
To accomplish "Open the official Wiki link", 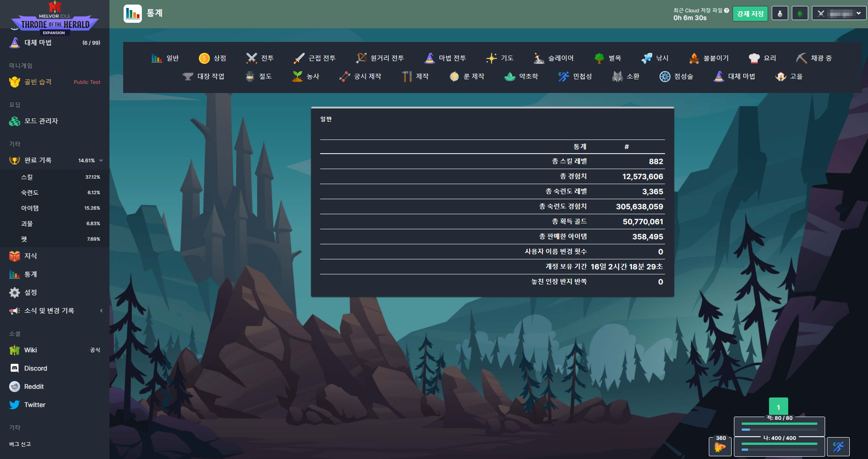I will 55,350.
